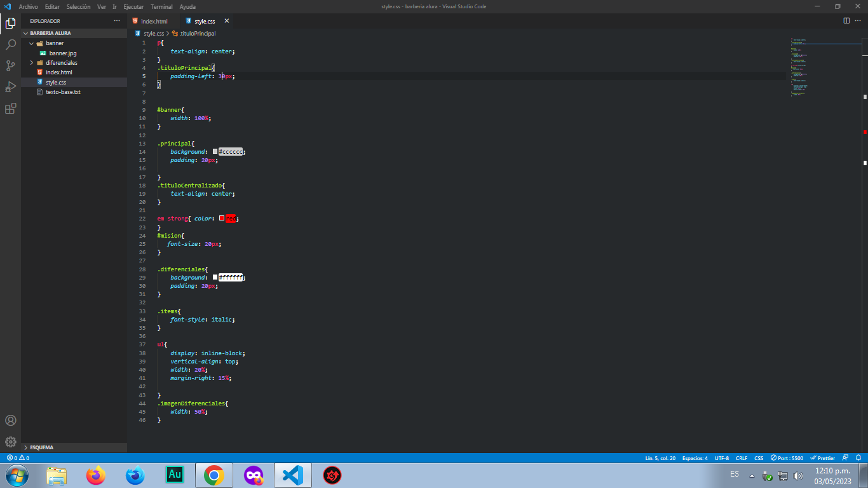Click the volume icon in system tray
This screenshot has width=868, height=488.
[x=798, y=476]
